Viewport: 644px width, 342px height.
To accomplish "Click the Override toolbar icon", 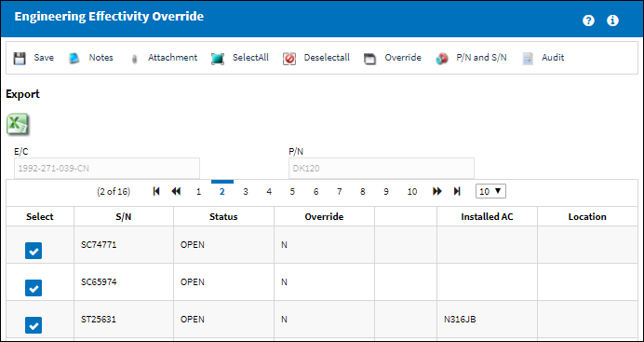I will (x=370, y=59).
